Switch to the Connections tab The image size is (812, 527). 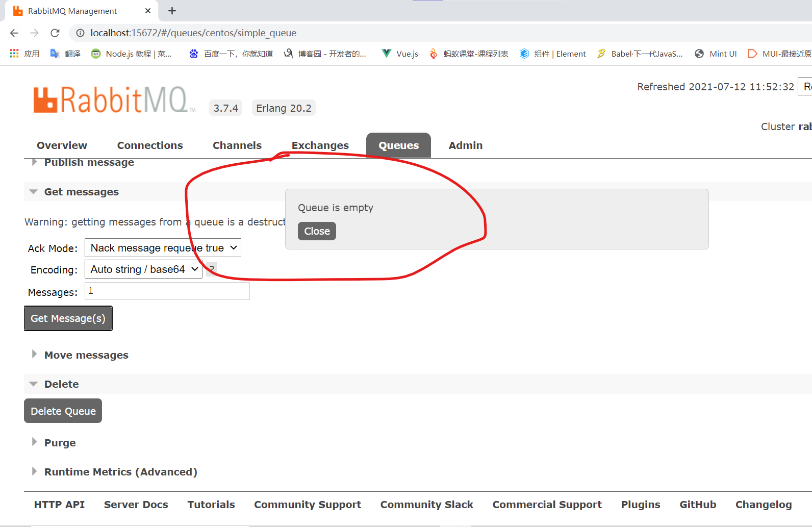click(150, 145)
